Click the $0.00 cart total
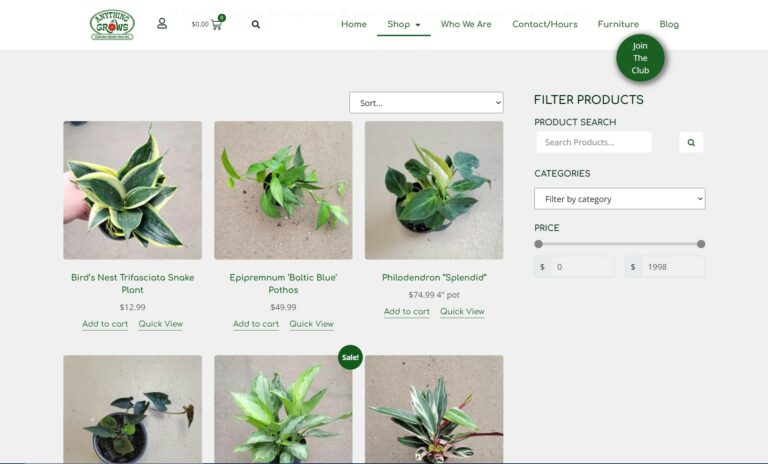This screenshot has height=464, width=768. tap(200, 24)
